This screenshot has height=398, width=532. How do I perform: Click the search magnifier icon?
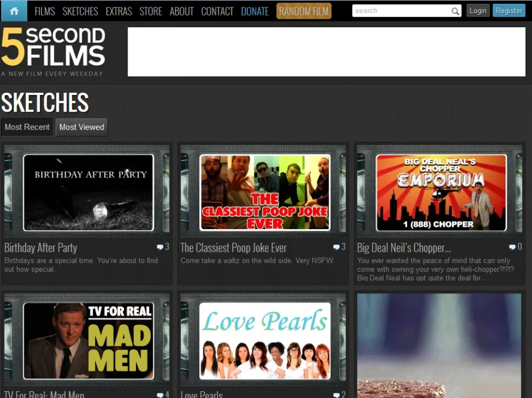point(455,11)
